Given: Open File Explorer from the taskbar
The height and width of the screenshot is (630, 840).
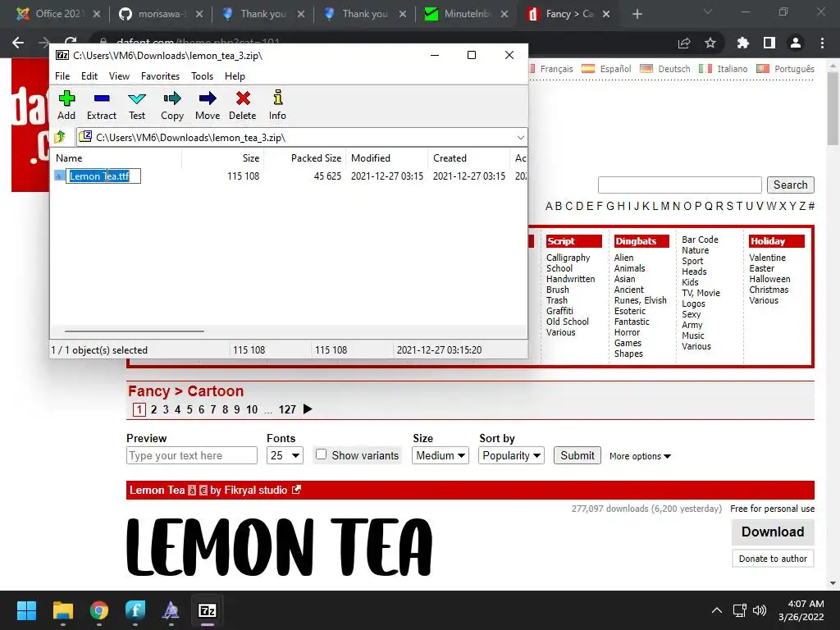Looking at the screenshot, I should pos(62,610).
